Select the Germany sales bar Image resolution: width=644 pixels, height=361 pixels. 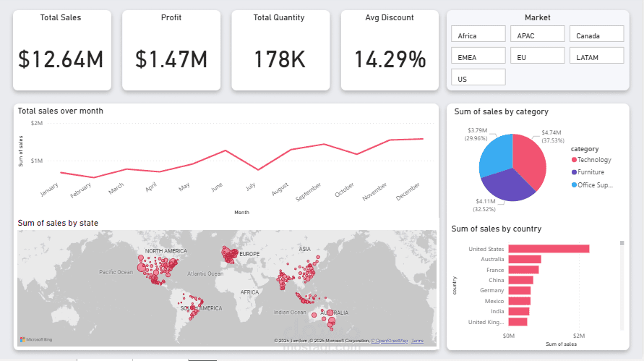tap(520, 291)
